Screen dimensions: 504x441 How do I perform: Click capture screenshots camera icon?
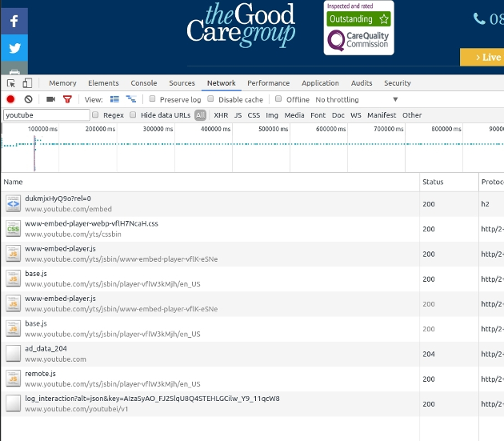coord(50,99)
